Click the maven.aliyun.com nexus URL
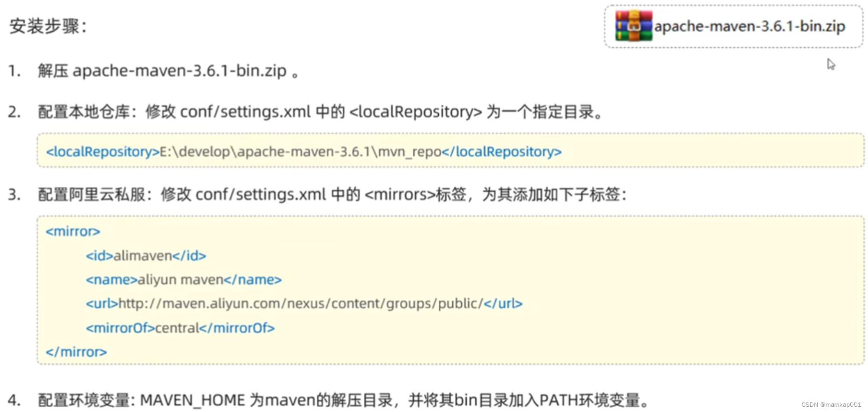The image size is (868, 412). click(x=301, y=303)
